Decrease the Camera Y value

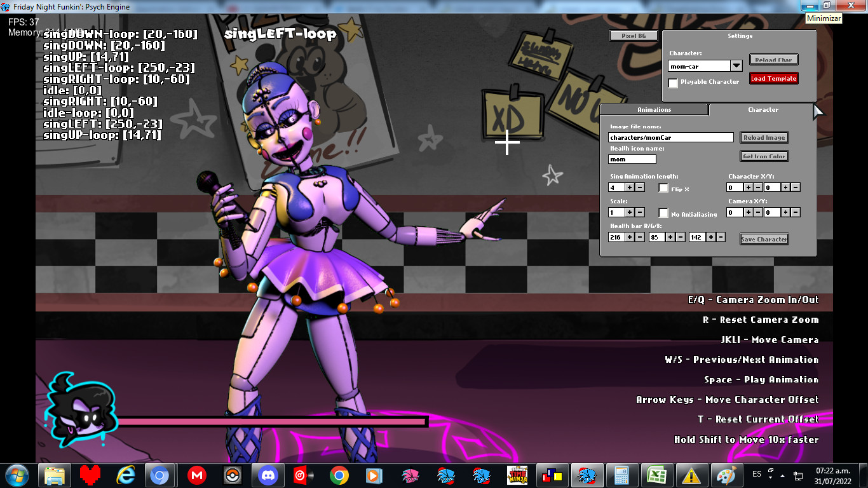(x=796, y=212)
